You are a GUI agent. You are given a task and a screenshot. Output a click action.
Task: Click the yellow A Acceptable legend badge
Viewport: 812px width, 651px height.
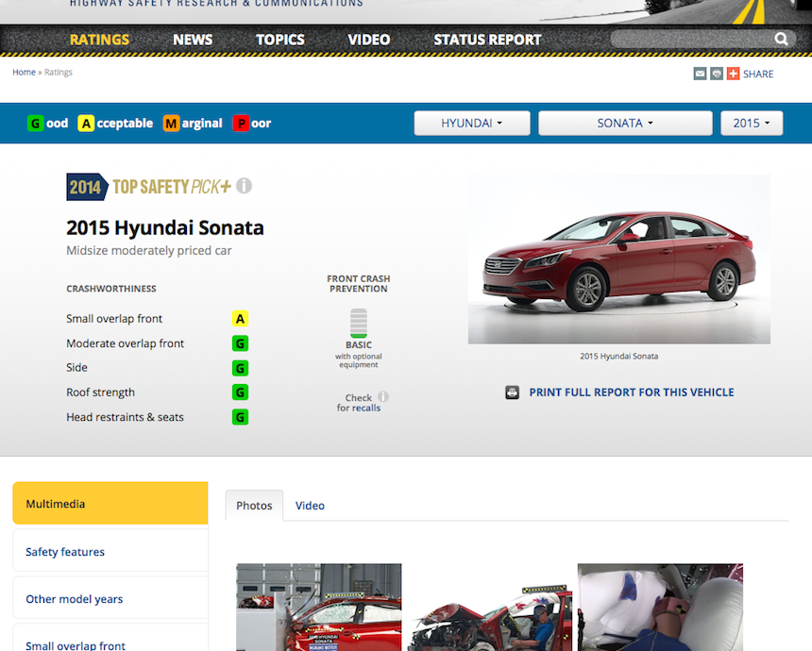point(85,124)
